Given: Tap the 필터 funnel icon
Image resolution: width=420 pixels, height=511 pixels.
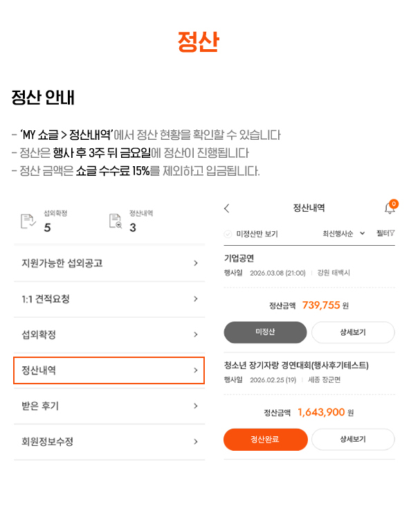Looking at the screenshot, I should pos(392,233).
